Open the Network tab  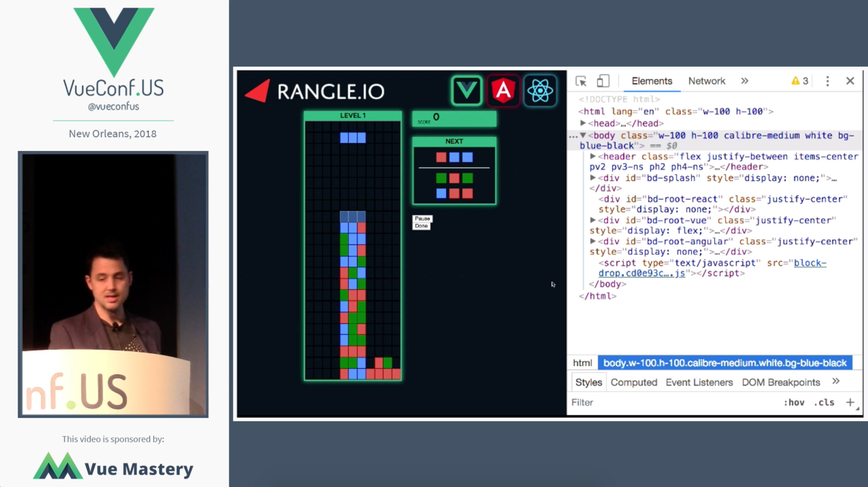706,81
